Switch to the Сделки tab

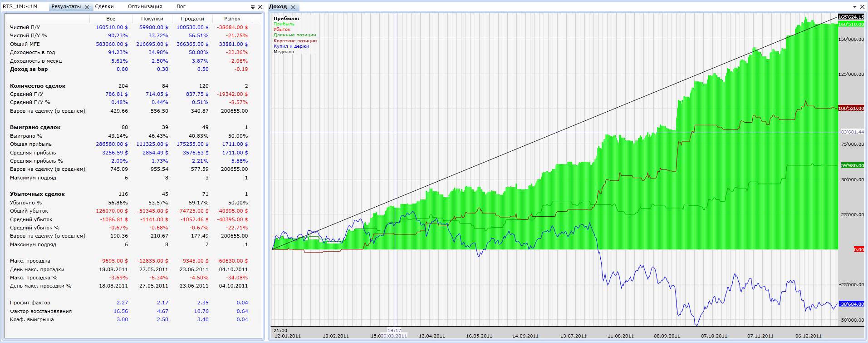pyautogui.click(x=104, y=6)
